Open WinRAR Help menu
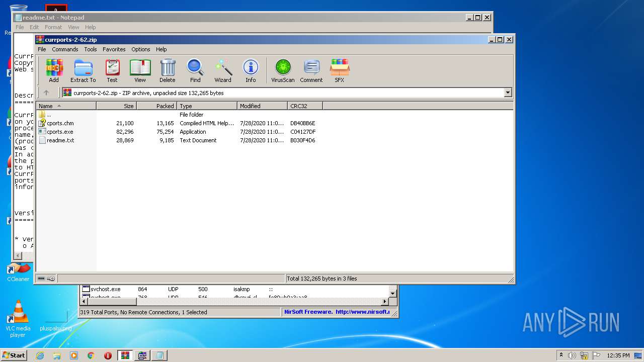Viewport: 644px width, 362px height. pyautogui.click(x=161, y=49)
